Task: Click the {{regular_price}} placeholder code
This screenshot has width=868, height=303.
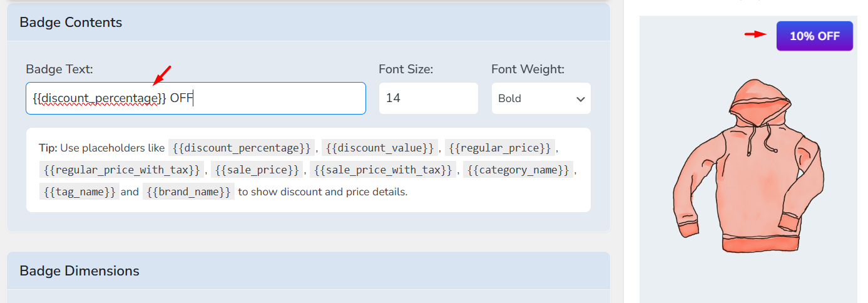Action: pyautogui.click(x=500, y=148)
